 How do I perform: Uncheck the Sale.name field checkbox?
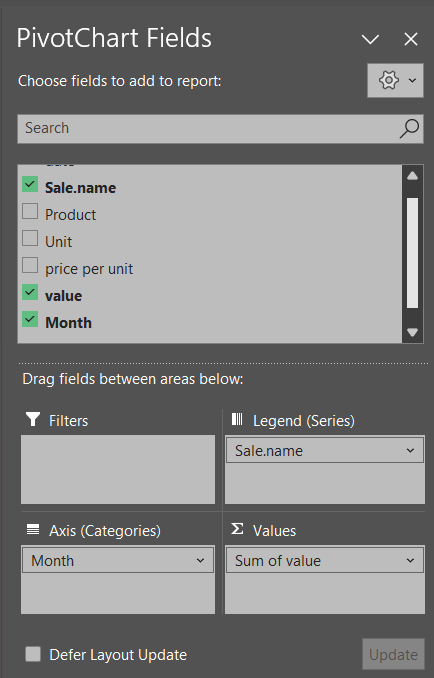[x=30, y=184]
